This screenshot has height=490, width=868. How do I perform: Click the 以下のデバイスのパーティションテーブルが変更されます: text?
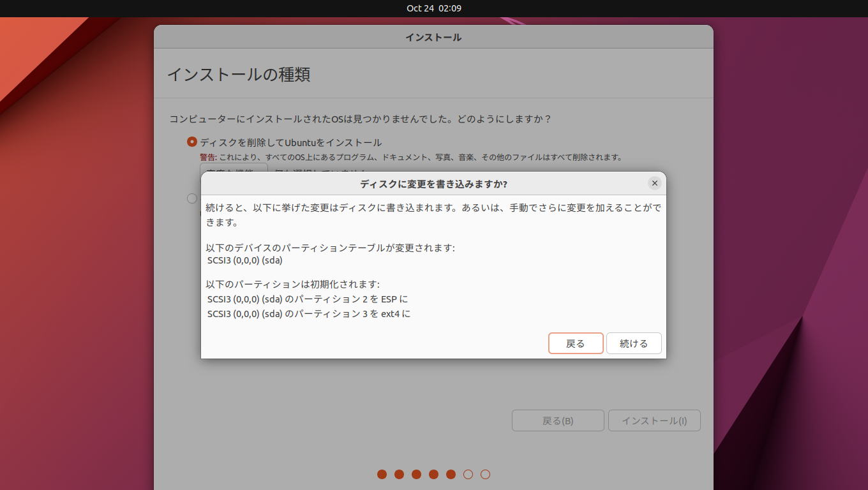(330, 248)
